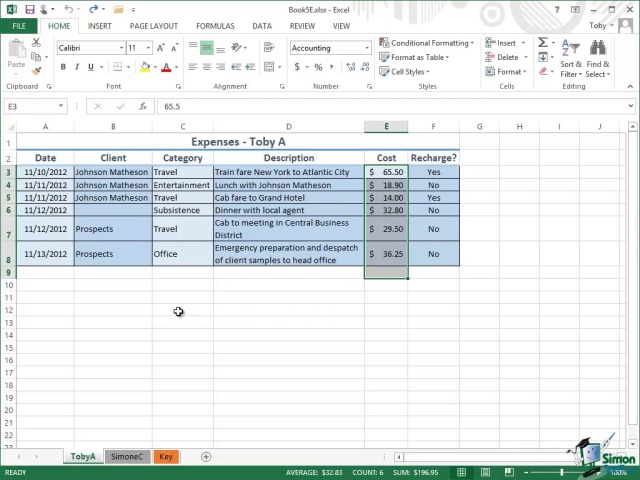Open the green FILE button
Screen dimensions: 640x480
click(18, 26)
